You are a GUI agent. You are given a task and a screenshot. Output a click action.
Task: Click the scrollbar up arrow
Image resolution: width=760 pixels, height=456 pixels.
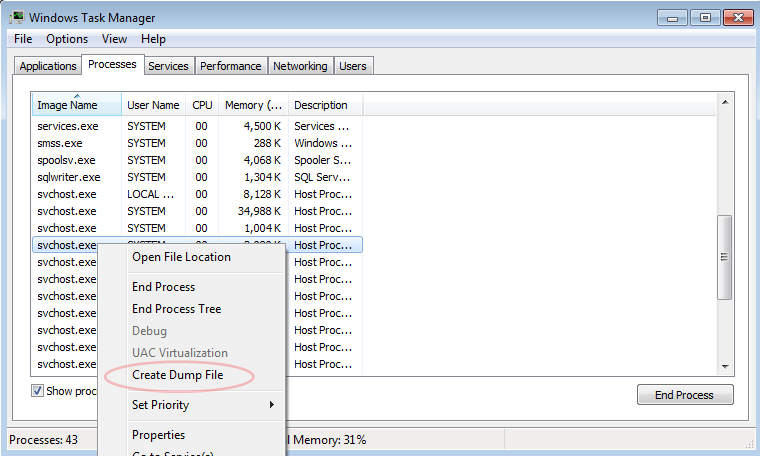pyautogui.click(x=725, y=102)
